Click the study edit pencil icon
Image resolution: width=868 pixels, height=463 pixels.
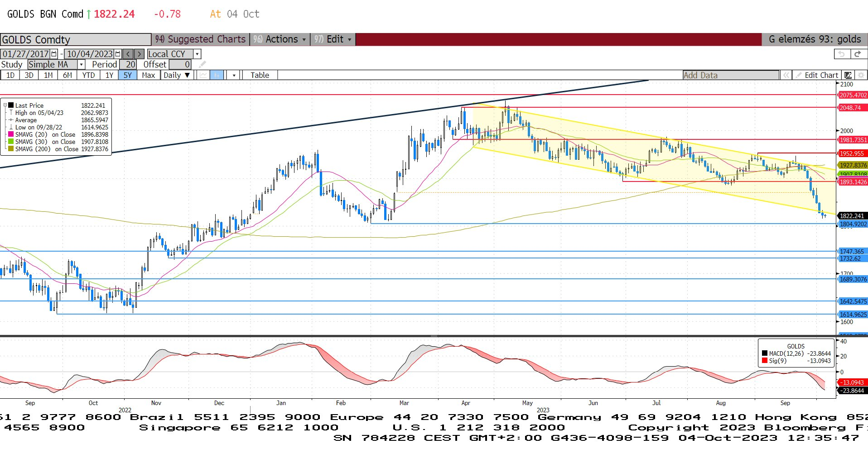coord(202,65)
